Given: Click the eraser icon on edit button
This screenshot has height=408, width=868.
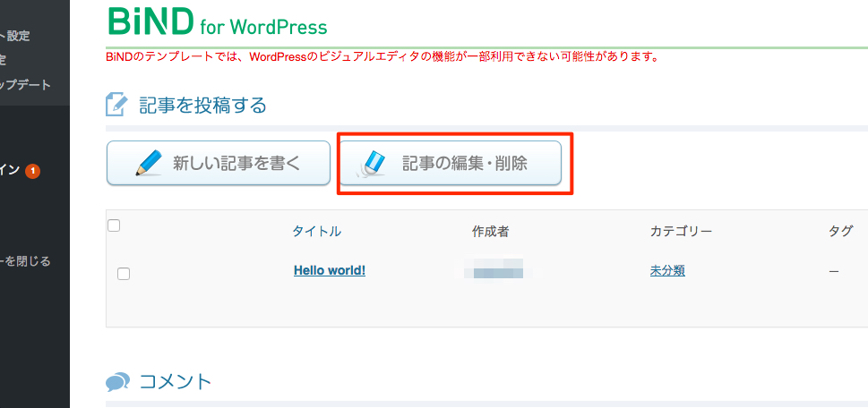Looking at the screenshot, I should tap(372, 164).
